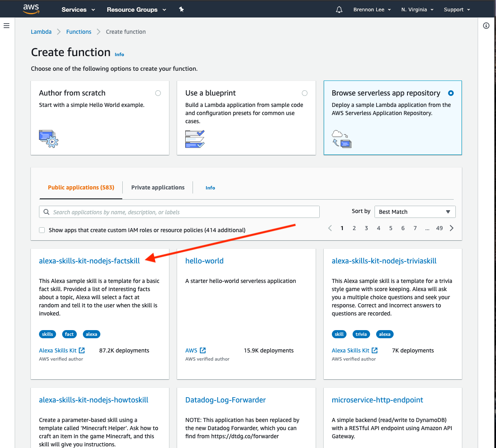
Task: Click the 15.9K deployments text
Action: (x=269, y=350)
